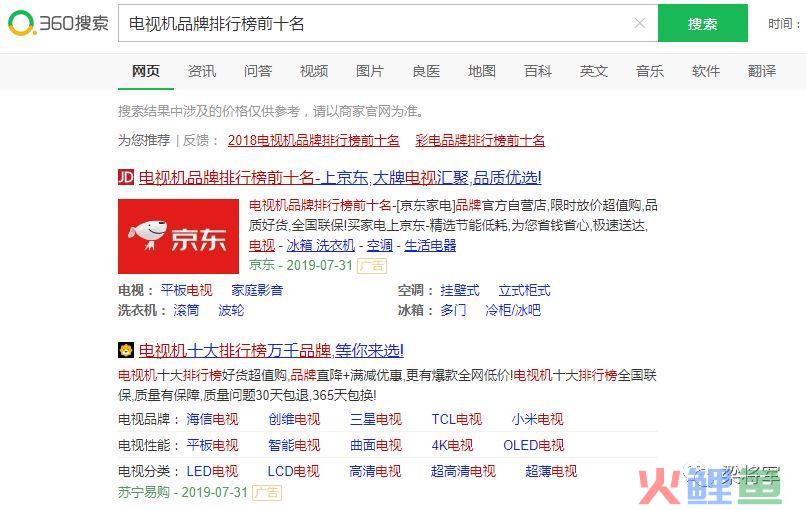Click the 海信电视 brand link
806x510 pixels.
point(212,419)
